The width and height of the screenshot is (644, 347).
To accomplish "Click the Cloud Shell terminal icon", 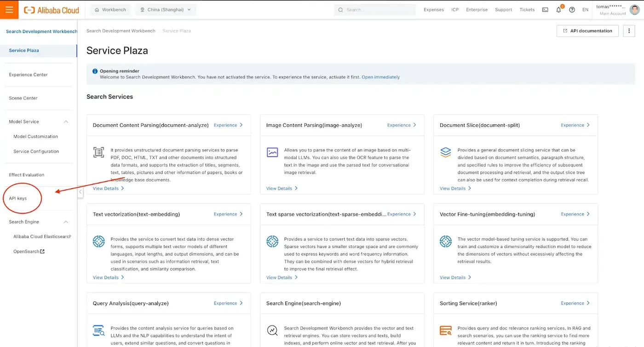I will [545, 10].
